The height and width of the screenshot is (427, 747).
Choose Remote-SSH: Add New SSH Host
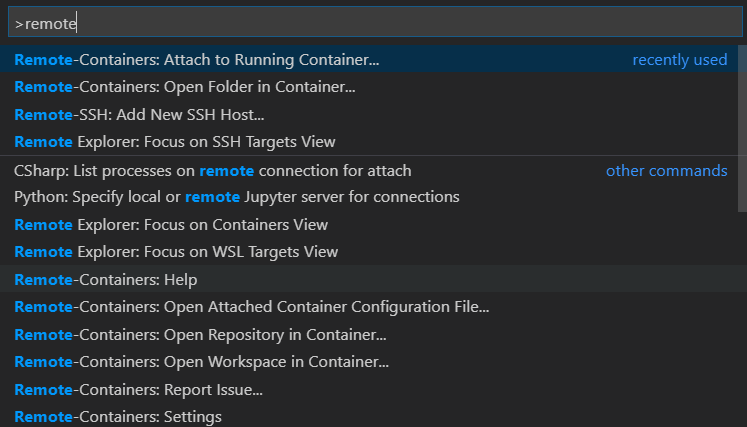[x=139, y=114]
